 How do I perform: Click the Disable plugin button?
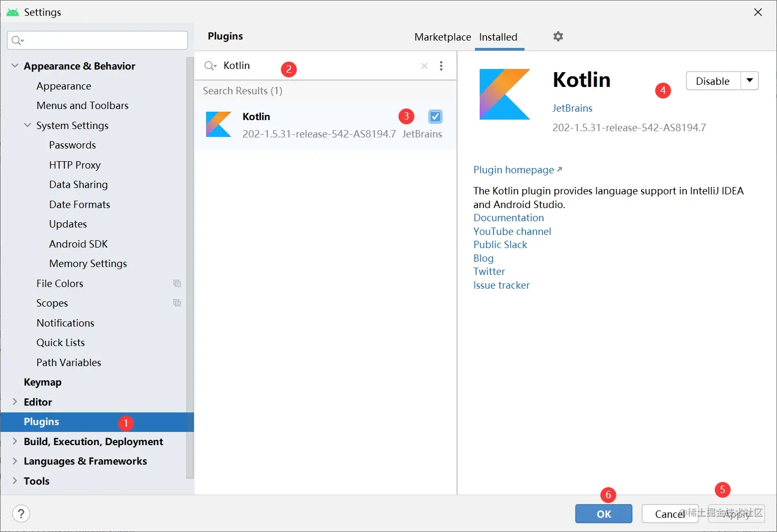coord(713,81)
